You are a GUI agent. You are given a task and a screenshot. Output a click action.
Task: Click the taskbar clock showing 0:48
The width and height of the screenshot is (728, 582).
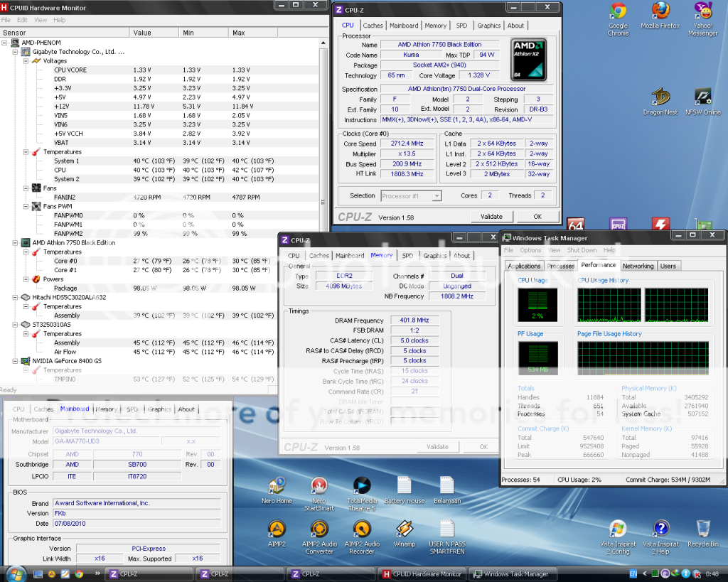(712, 574)
